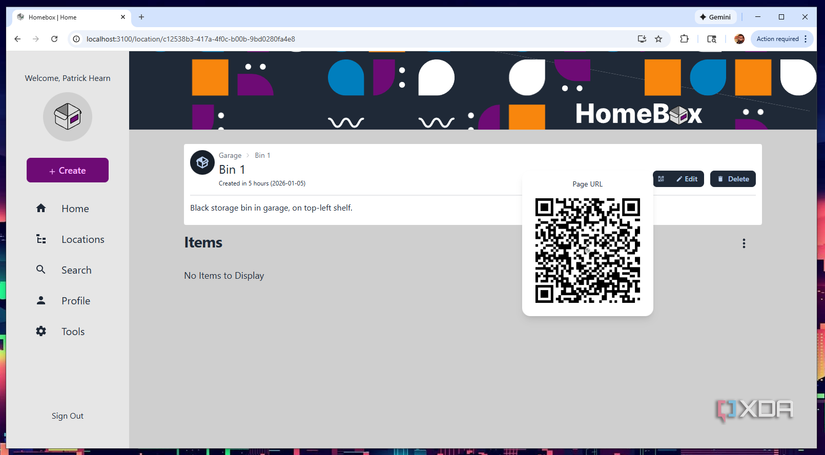Click the 'Created in 5 hours' date text
Screen dimensions: 825x455
[262, 184]
